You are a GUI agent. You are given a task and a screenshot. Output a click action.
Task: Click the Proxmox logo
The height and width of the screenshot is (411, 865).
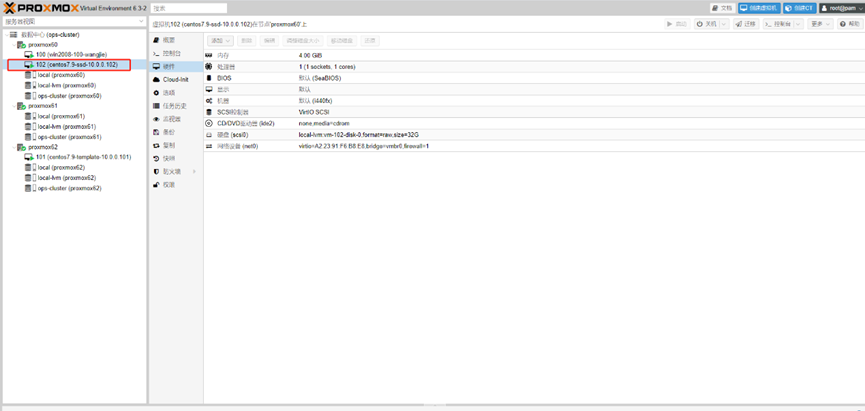point(41,8)
